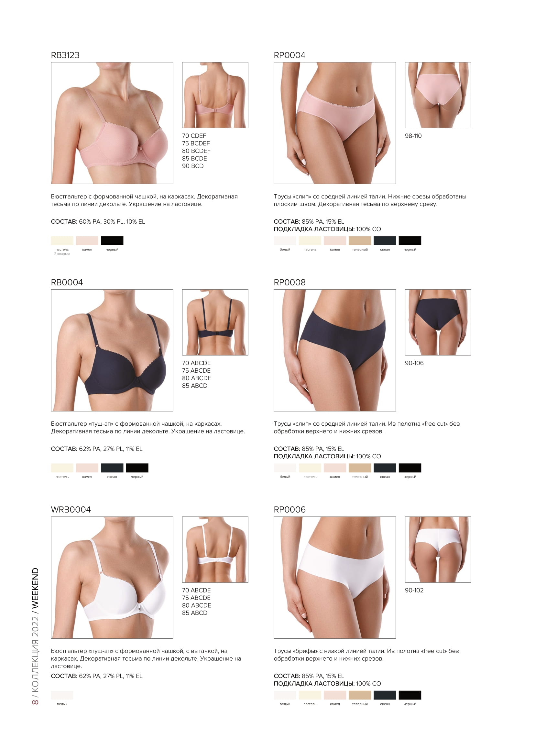This screenshot has width=535, height=756.
Task: Choose the белый swatch under WRB0004
Action: 62,695
